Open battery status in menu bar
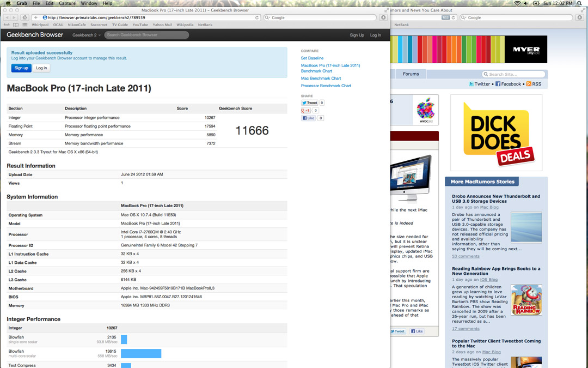 [536, 3]
